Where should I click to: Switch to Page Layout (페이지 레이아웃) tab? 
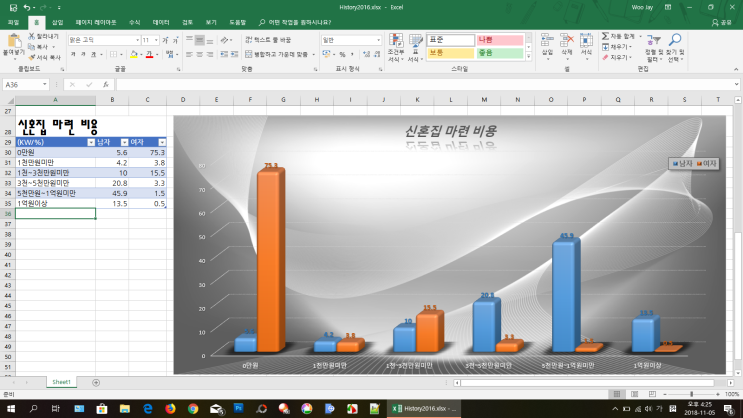click(x=96, y=22)
